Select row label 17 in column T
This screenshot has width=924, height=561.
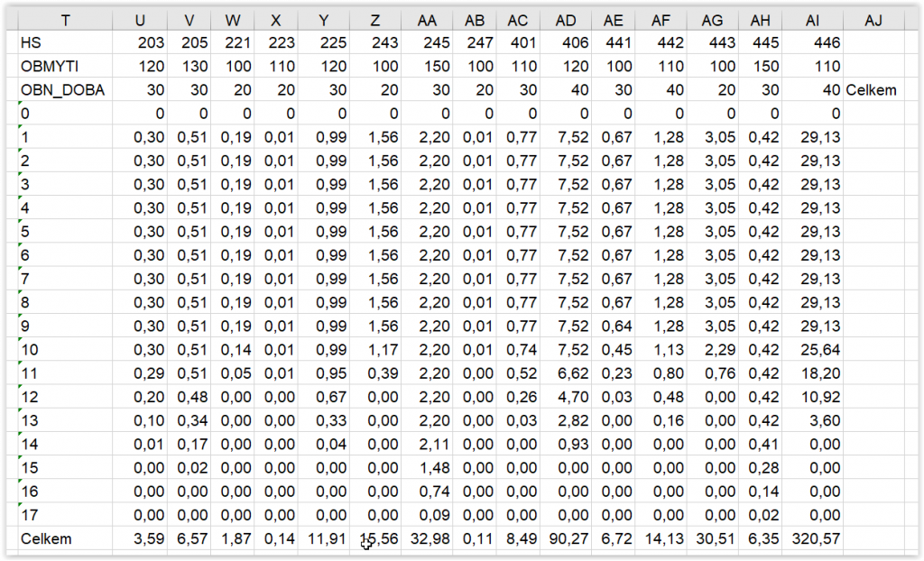pyautogui.click(x=65, y=515)
